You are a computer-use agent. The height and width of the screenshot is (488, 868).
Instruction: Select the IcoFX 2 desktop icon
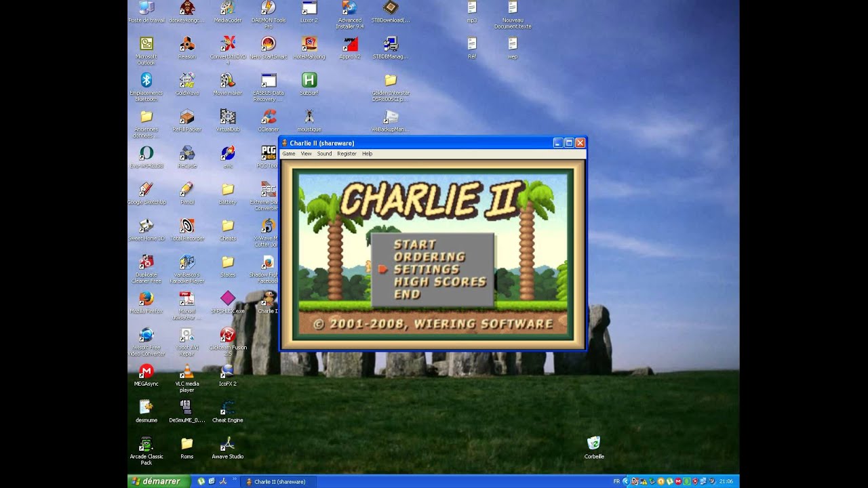click(x=228, y=375)
